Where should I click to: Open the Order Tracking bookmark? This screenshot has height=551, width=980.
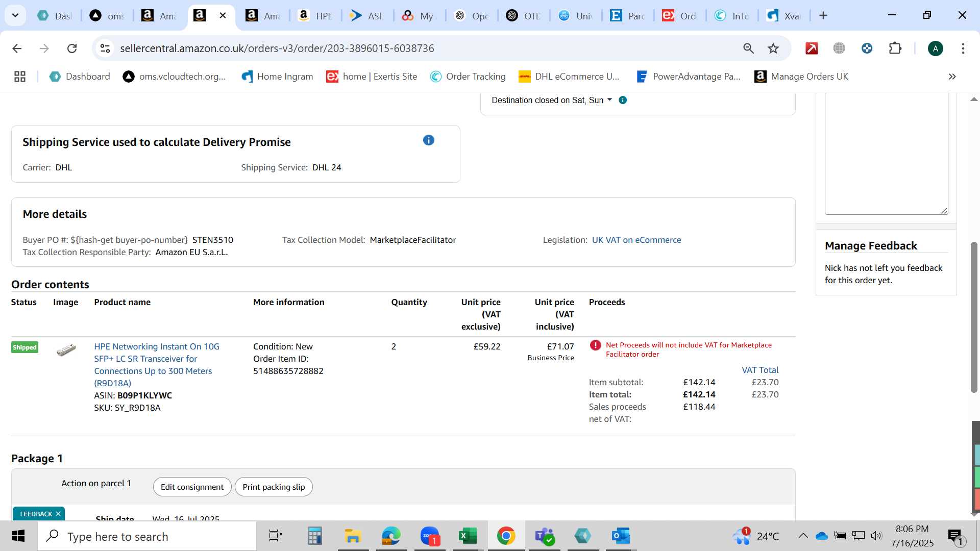point(468,77)
